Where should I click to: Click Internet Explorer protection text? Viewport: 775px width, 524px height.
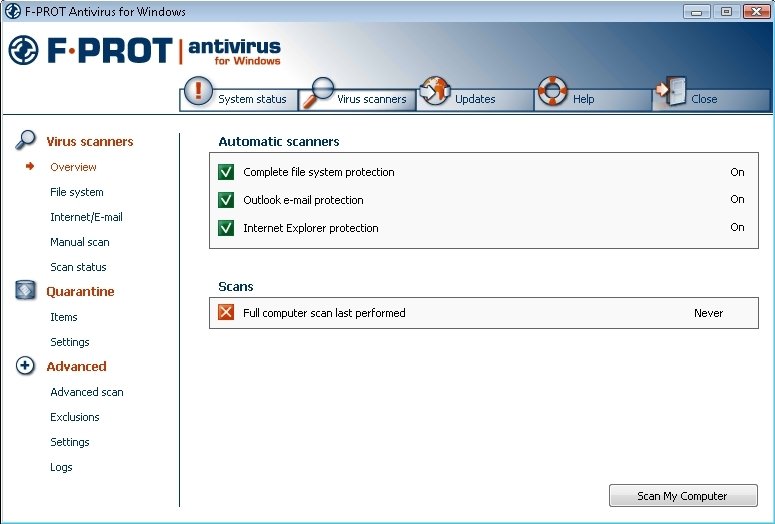(x=311, y=228)
